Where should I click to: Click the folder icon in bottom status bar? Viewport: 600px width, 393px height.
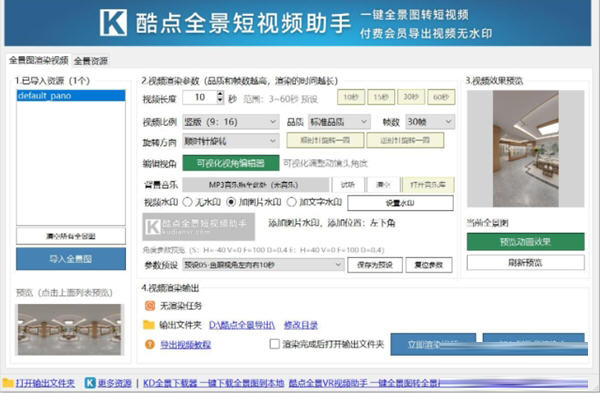(8, 383)
